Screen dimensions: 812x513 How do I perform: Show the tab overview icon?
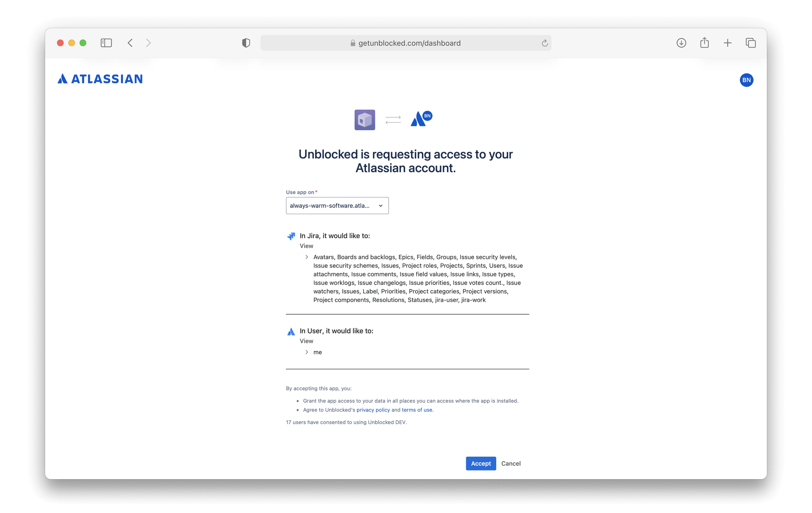(x=751, y=43)
